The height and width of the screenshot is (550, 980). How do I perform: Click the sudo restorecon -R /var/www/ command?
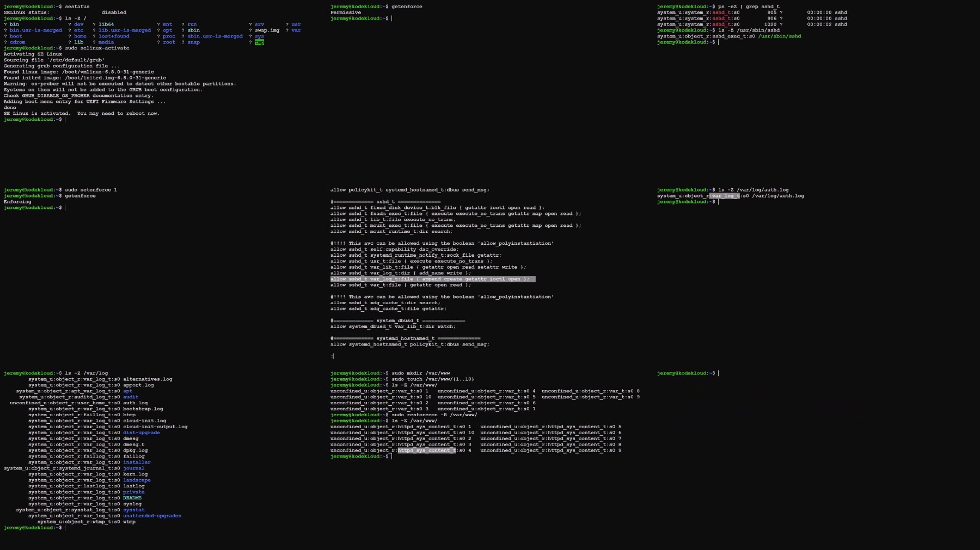[x=434, y=415]
